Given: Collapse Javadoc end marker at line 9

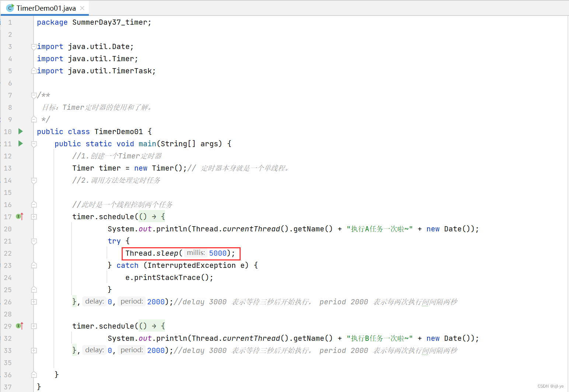Looking at the screenshot, I should click(x=34, y=119).
